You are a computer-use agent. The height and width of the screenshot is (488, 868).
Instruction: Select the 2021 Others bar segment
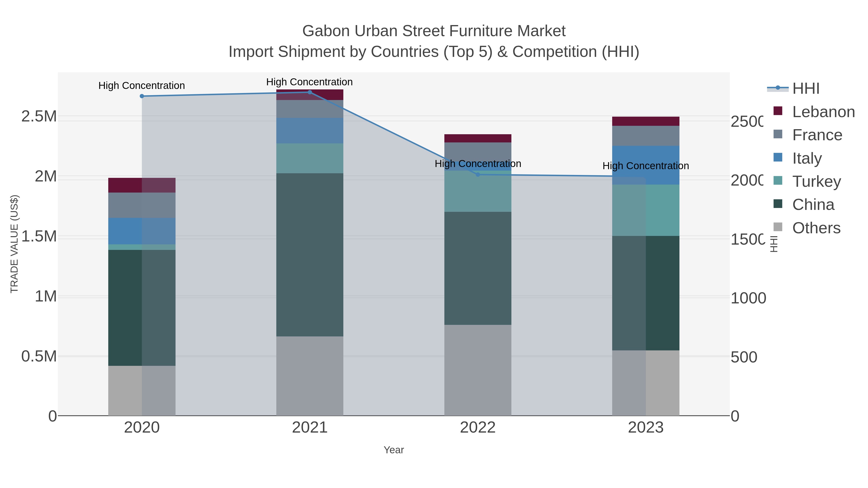pyautogui.click(x=310, y=376)
